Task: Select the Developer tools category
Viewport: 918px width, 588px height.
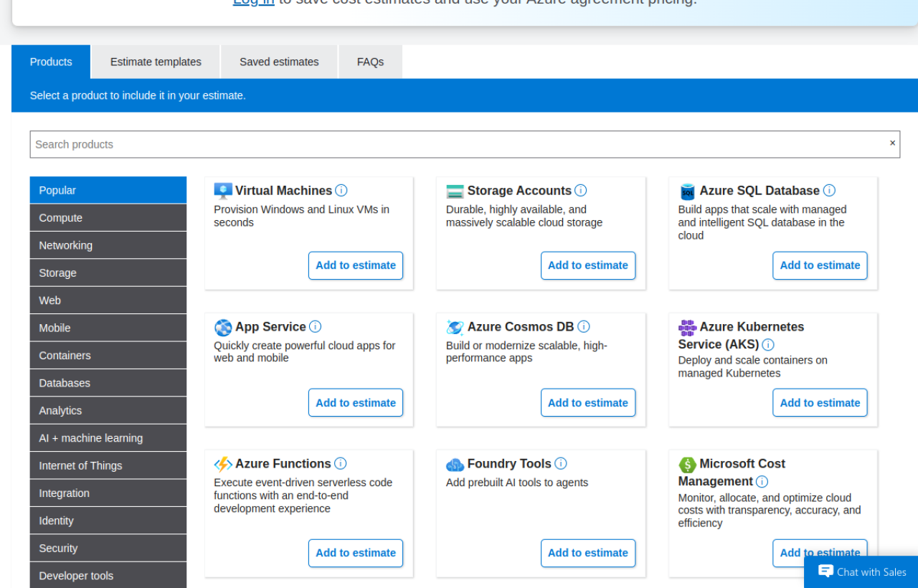Action: 108,576
